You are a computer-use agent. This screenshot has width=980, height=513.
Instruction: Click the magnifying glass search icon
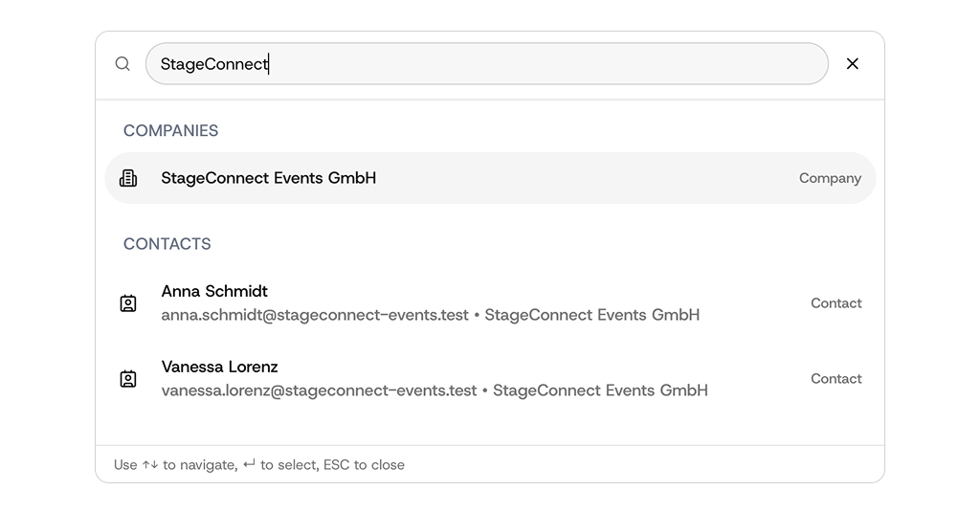click(x=122, y=64)
